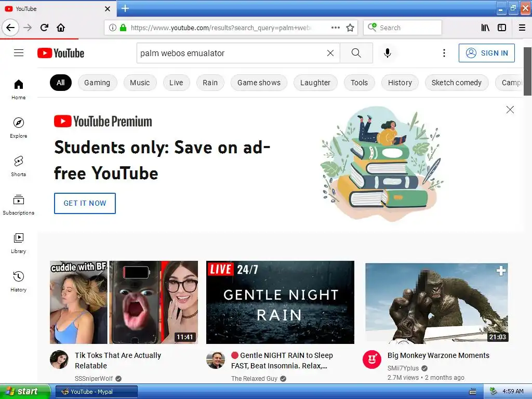Open Shorts in YouTube sidebar

pos(19,166)
